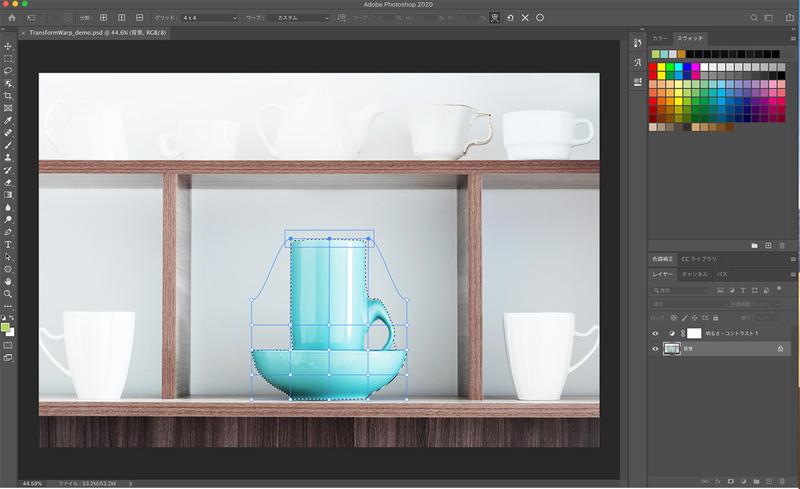Select the Type tool in left toolbar

pyautogui.click(x=8, y=244)
